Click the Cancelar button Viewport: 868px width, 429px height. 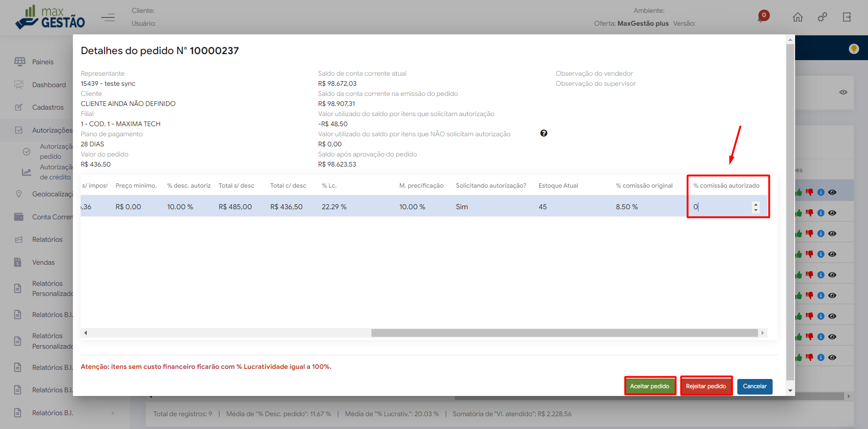point(755,386)
